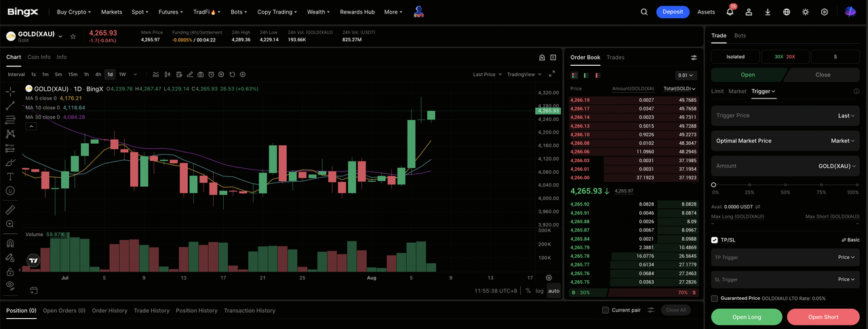This screenshot has width=868, height=329.
Task: Toggle the log scale on the chart
Action: click(x=539, y=290)
